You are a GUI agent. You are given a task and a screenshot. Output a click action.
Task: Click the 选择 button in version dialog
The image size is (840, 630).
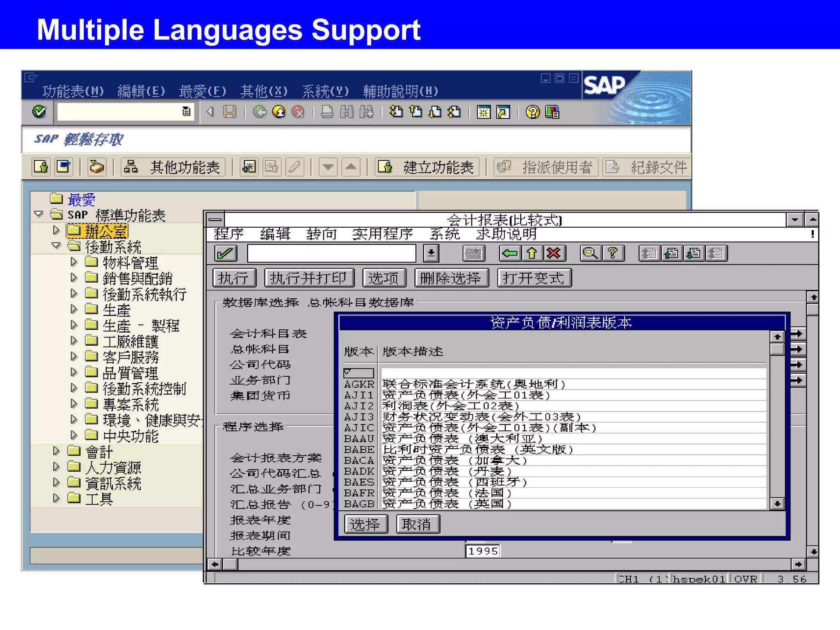(x=365, y=524)
